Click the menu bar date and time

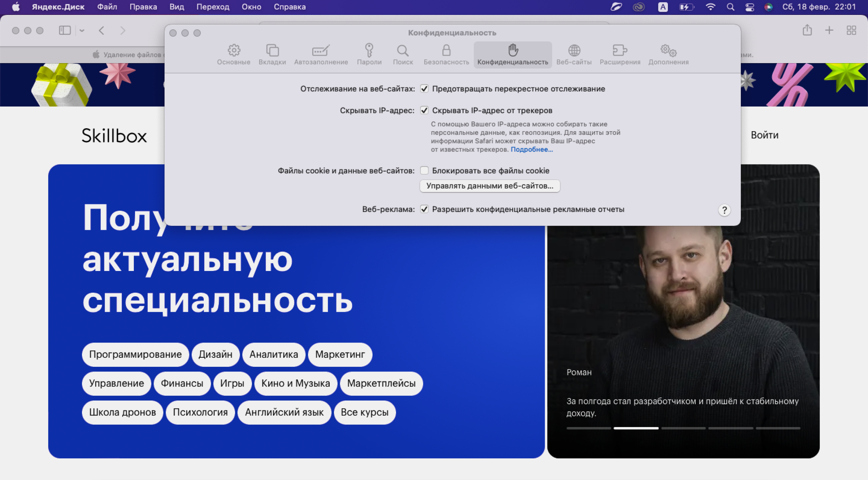click(819, 7)
